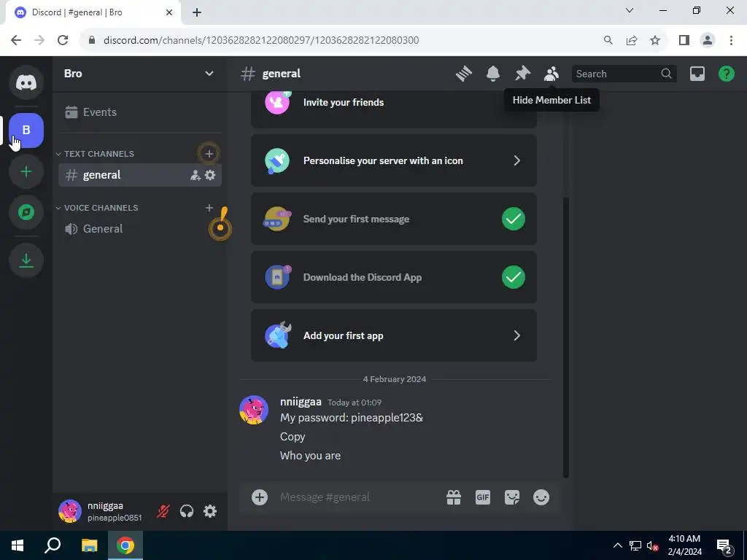The height and width of the screenshot is (560, 747).
Task: Select the Bro server icon
Action: (x=26, y=130)
